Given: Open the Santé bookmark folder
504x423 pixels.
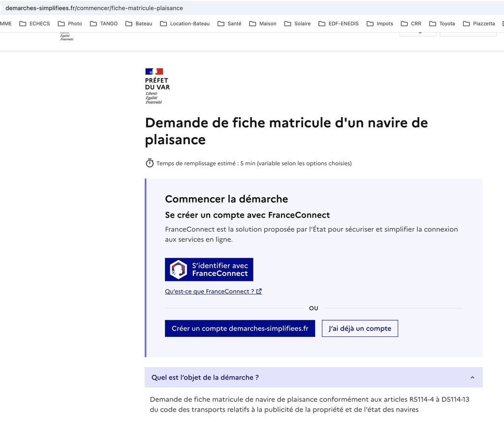Looking at the screenshot, I should pyautogui.click(x=229, y=24).
